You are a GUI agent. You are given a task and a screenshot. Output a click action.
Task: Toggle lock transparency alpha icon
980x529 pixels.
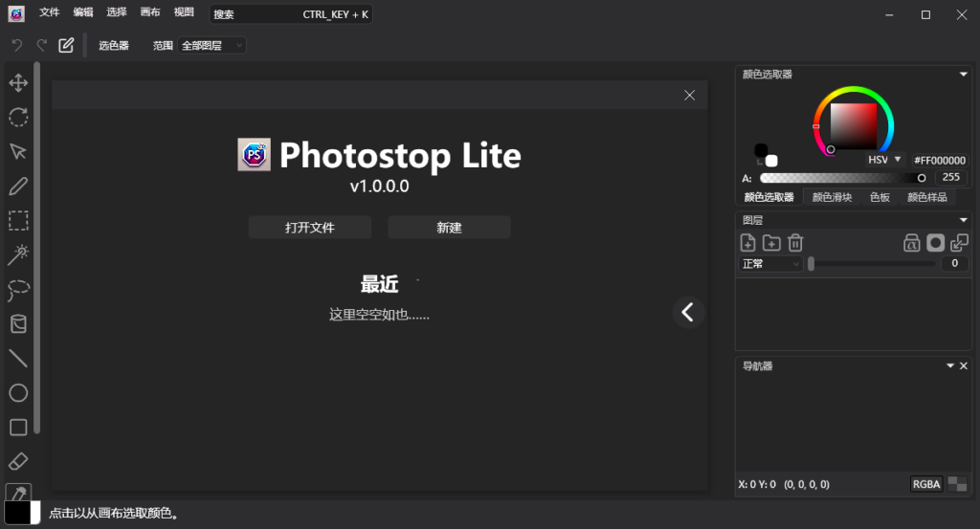tap(911, 243)
